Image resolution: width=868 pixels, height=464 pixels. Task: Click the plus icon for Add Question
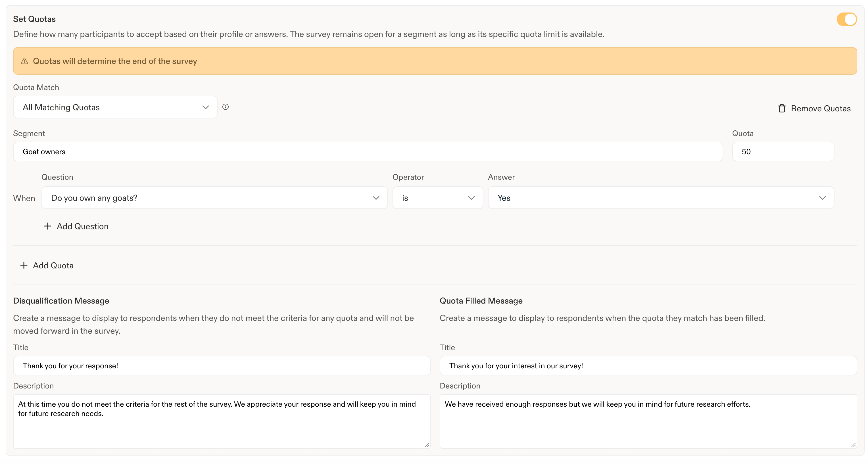pyautogui.click(x=47, y=226)
